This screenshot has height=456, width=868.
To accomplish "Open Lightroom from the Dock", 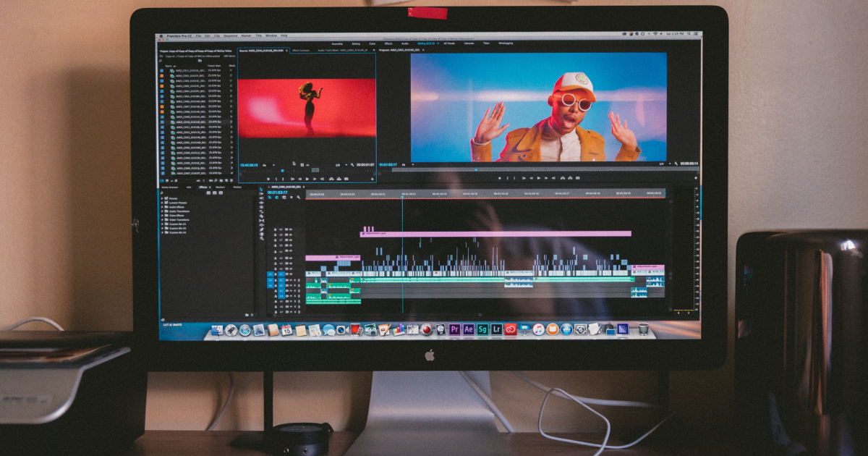I will point(497,329).
